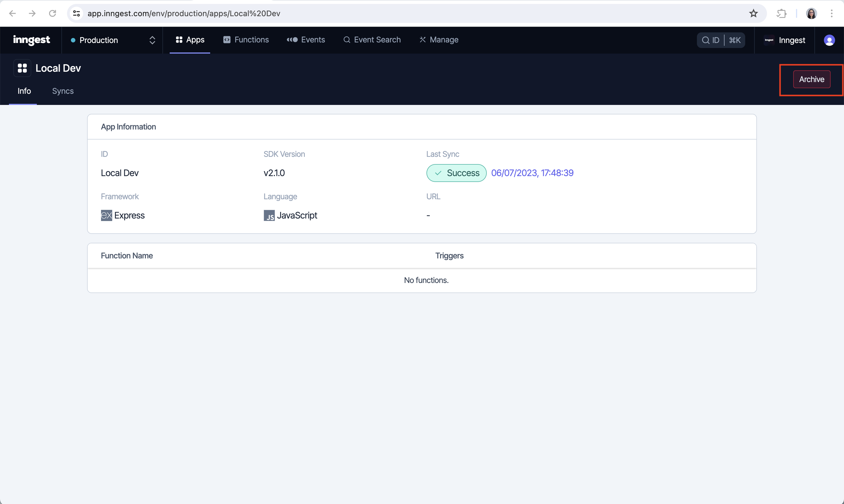Screen dimensions: 844x504
Task: Click the Inngest logo
Action: (x=31, y=40)
